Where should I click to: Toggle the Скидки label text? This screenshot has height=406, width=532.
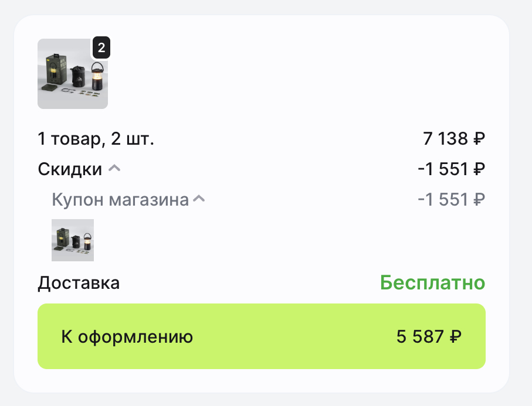coord(70,169)
